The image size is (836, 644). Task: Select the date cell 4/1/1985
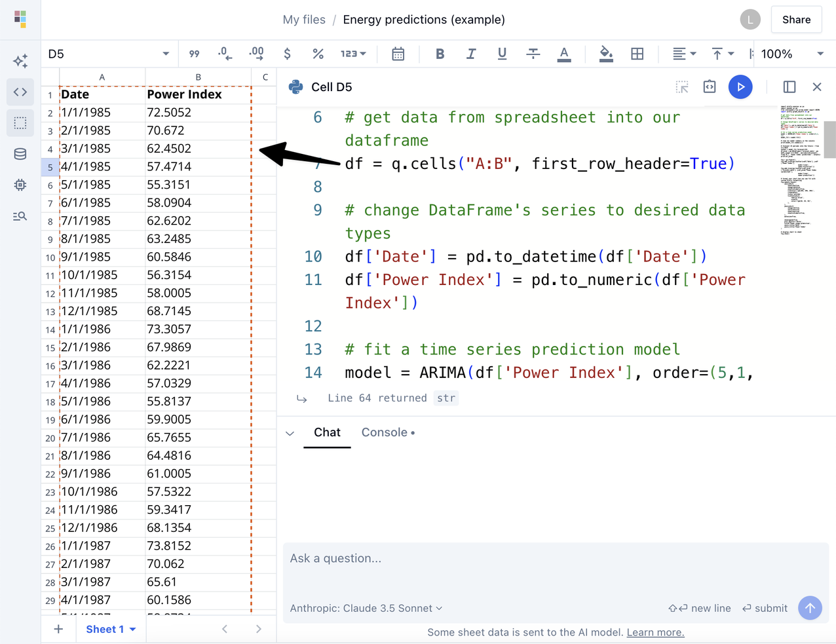click(102, 166)
